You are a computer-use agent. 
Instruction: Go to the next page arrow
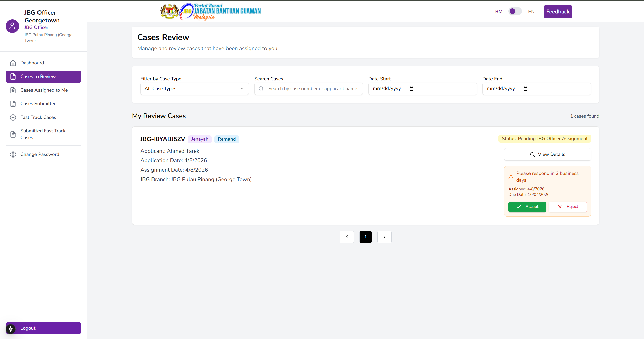tap(384, 237)
